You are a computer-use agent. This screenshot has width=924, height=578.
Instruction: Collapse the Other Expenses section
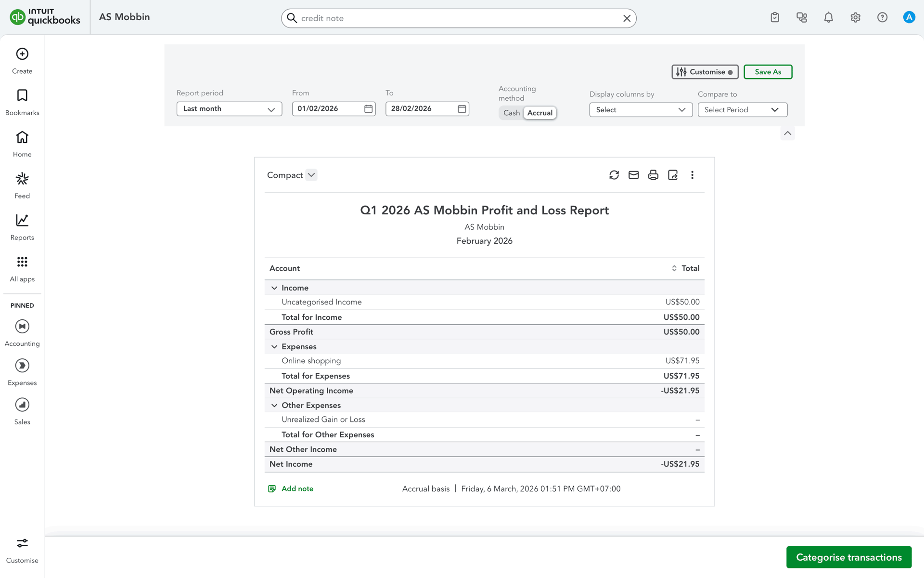point(274,406)
